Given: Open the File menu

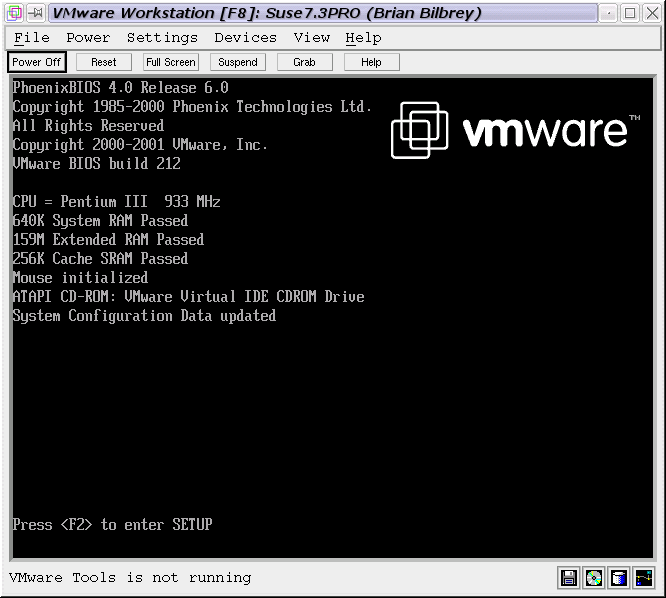Looking at the screenshot, I should click(x=32, y=38).
